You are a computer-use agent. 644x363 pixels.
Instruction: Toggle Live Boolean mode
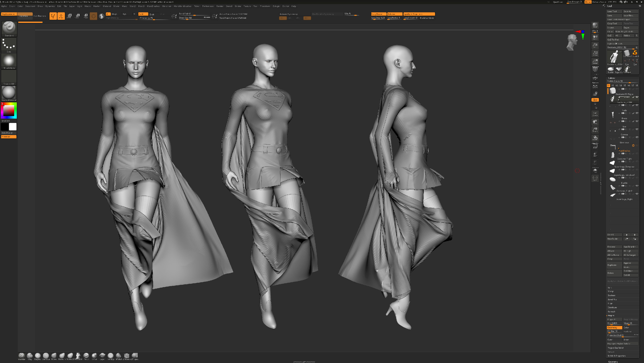click(x=40, y=16)
